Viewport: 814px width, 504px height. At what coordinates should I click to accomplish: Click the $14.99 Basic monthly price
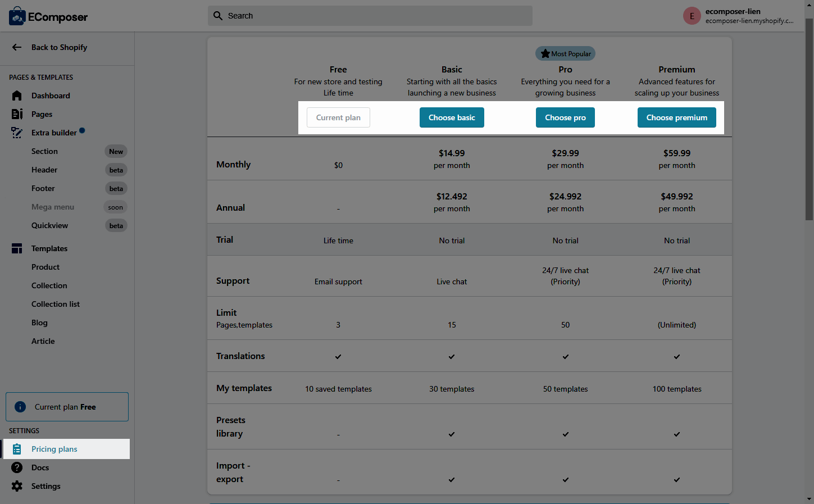(452, 153)
